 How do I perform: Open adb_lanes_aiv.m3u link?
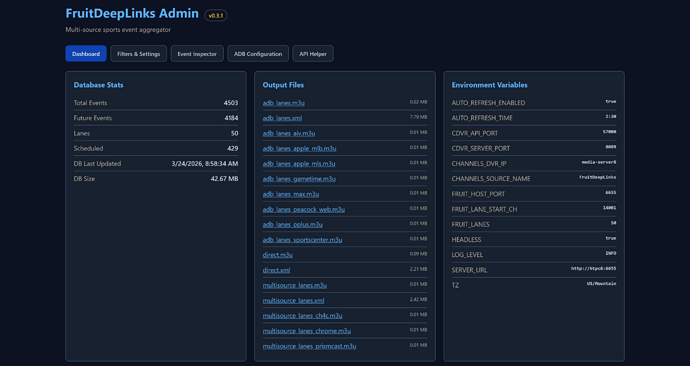289,133
